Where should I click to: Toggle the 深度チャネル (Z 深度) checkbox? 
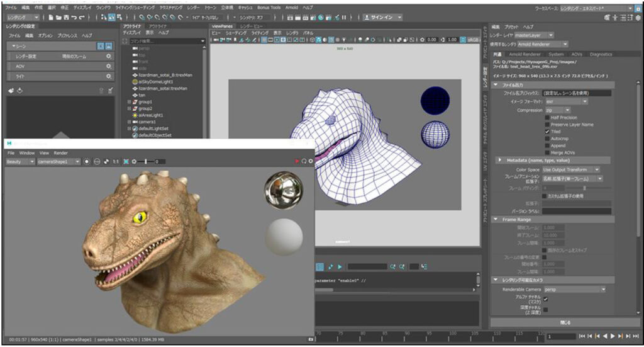tap(546, 310)
